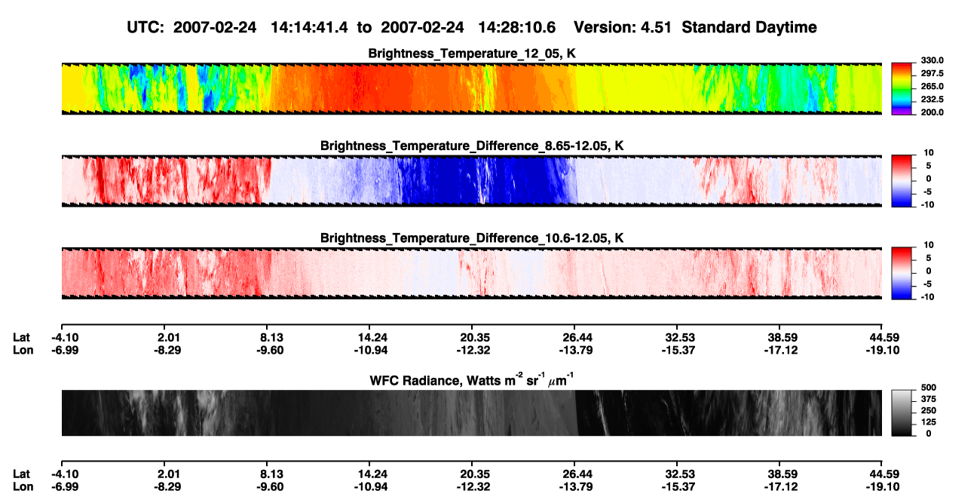This screenshot has width=980, height=503.
Task: Click longitude '-17.12' on the axis below the WFC panel
Action: (x=779, y=486)
